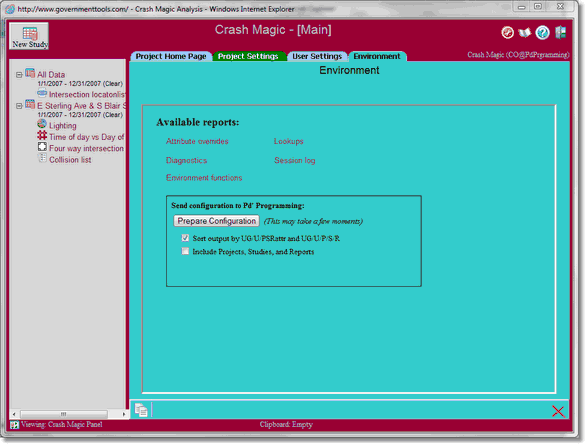This screenshot has height=445, width=586.
Task: Open the Lighting report
Action: (x=62, y=126)
